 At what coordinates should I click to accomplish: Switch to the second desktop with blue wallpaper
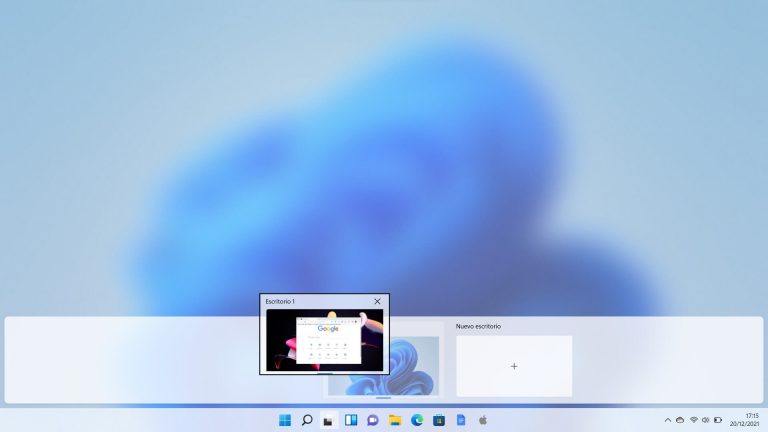click(x=411, y=365)
